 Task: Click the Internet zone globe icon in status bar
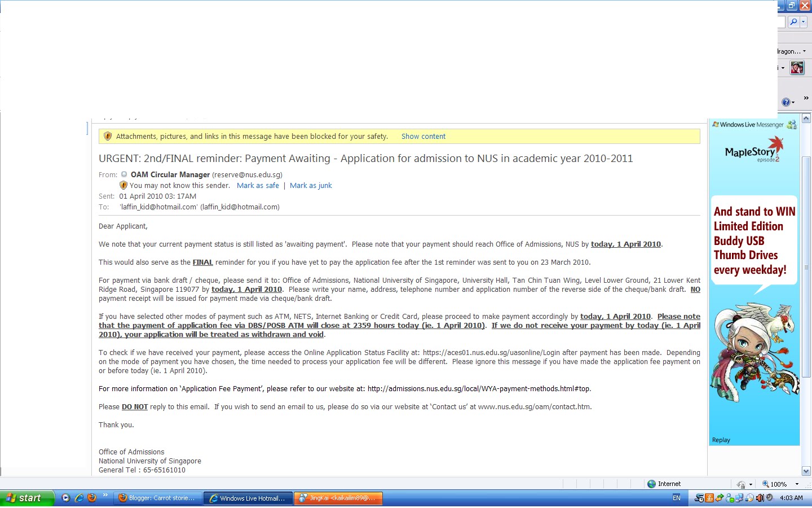pos(651,484)
